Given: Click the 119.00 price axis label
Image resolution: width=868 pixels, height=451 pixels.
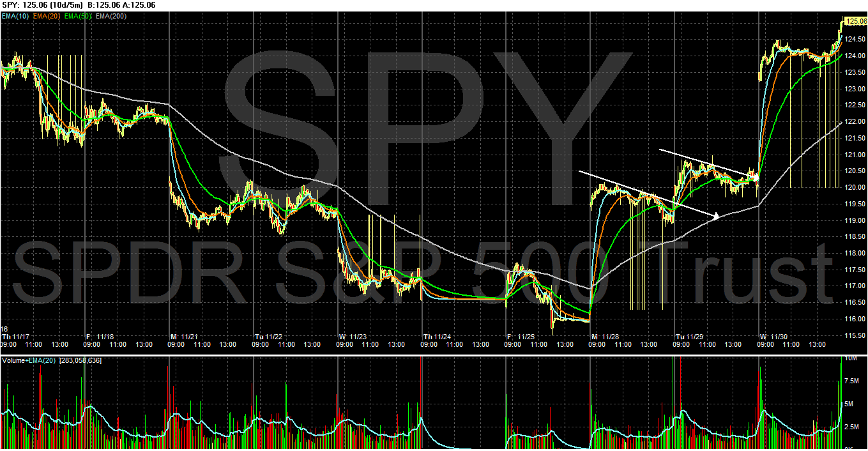Looking at the screenshot, I should coord(856,220).
